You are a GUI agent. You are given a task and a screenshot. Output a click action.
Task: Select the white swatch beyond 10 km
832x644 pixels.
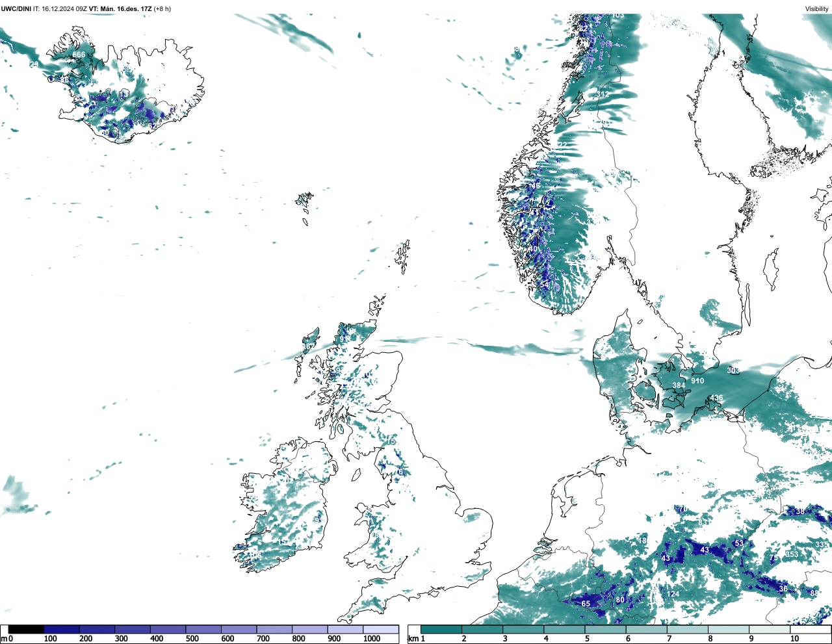tap(810, 629)
